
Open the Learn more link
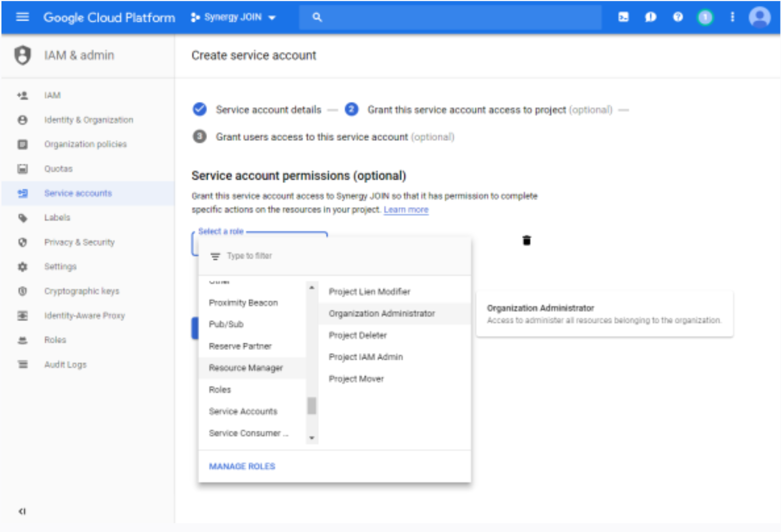[406, 210]
